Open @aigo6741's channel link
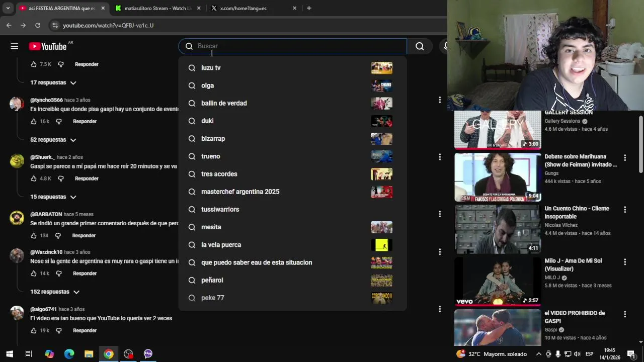The width and height of the screenshot is (644, 362). click(43, 309)
